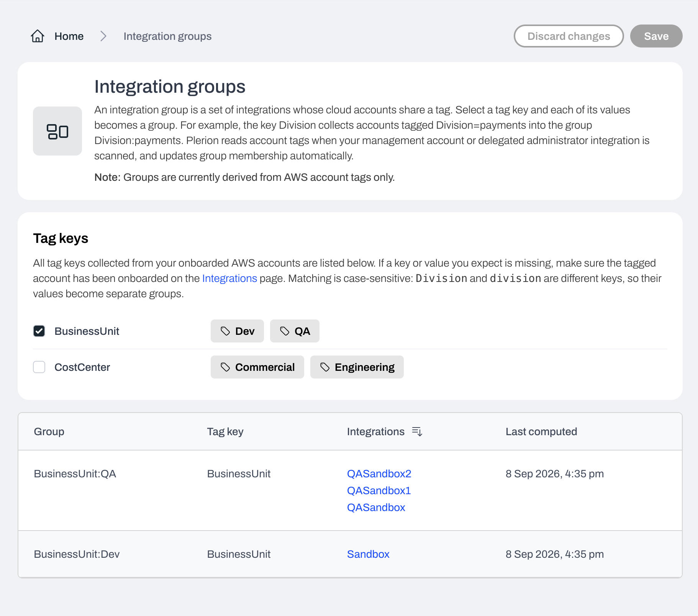Open the QASandbox2 integration link

[379, 473]
